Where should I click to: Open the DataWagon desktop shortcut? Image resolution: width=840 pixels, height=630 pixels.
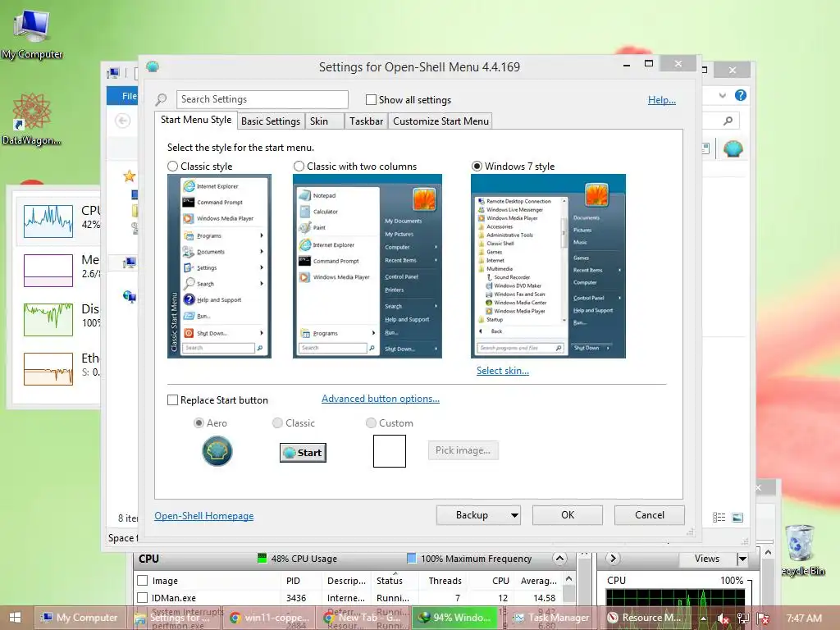coord(31,119)
